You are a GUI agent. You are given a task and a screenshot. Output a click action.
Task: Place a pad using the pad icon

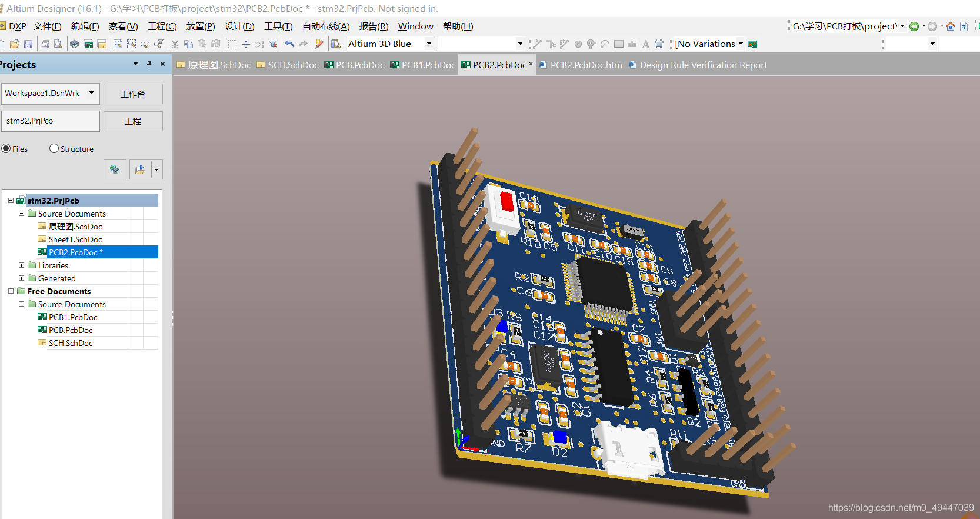click(578, 44)
